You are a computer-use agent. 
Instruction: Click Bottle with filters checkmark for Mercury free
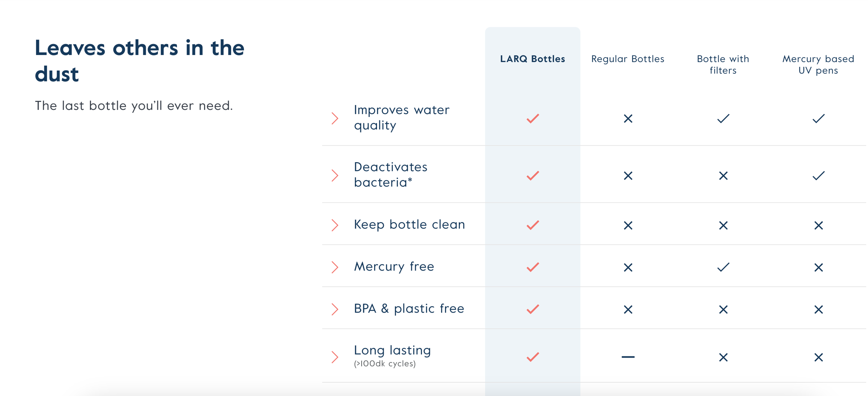tap(723, 267)
